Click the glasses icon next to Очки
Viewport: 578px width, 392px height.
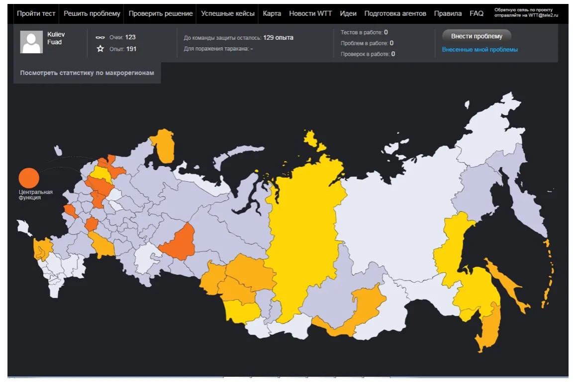[100, 37]
